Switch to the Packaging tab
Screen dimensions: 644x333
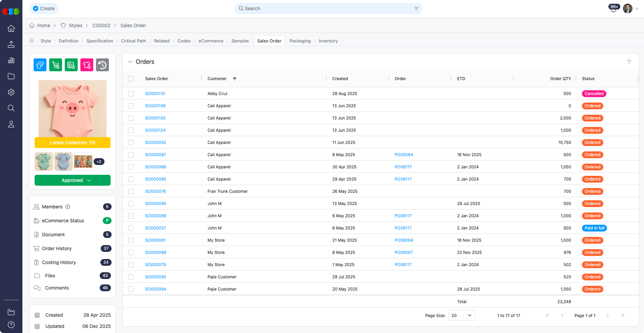coord(300,41)
